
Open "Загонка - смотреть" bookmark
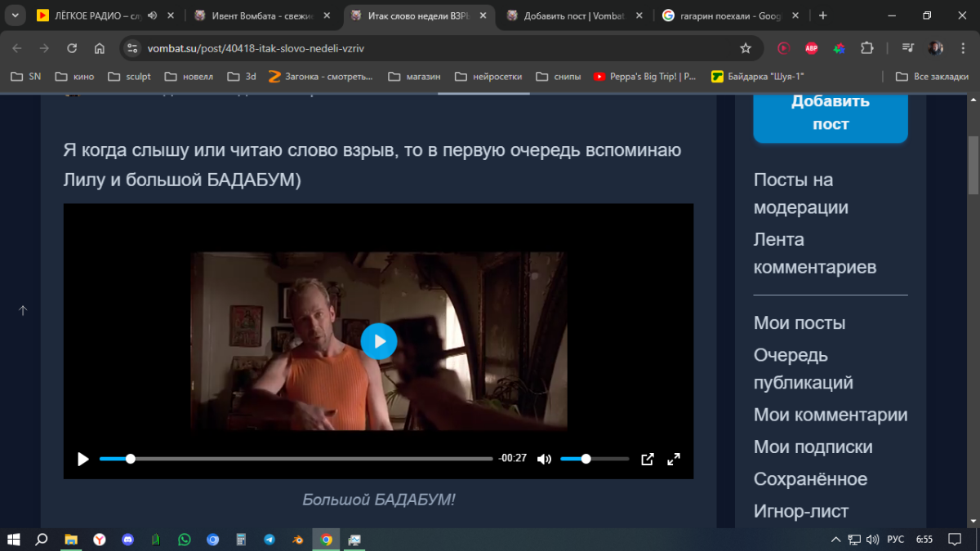tap(321, 77)
